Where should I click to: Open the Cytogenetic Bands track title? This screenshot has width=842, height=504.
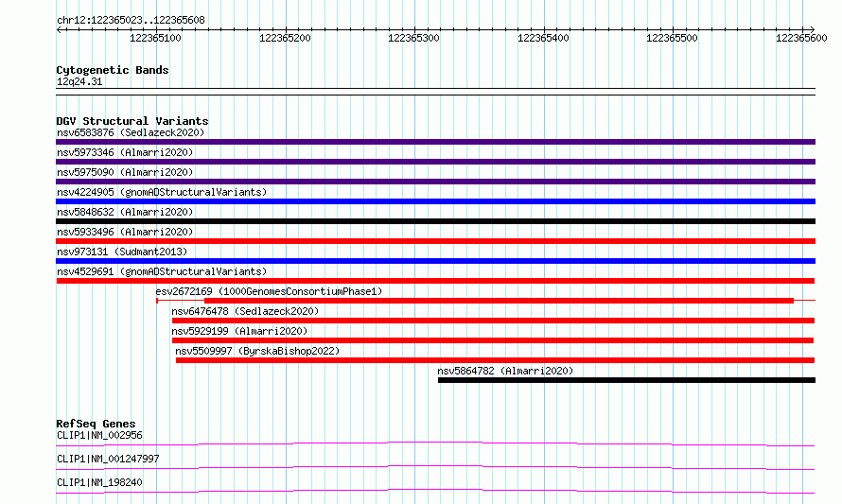[x=113, y=70]
